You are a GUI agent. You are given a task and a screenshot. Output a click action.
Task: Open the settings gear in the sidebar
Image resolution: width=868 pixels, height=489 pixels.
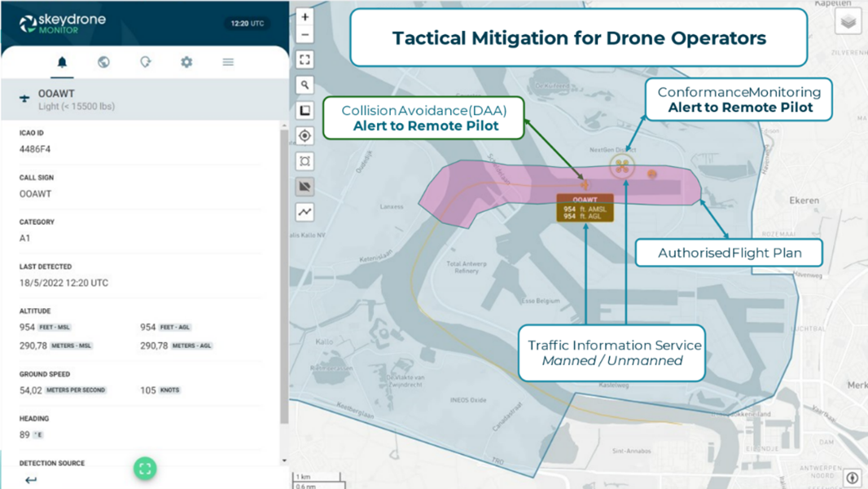[x=186, y=62]
